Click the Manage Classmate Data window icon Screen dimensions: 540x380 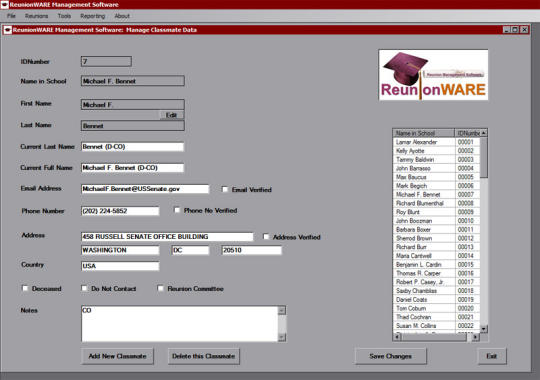click(8, 30)
